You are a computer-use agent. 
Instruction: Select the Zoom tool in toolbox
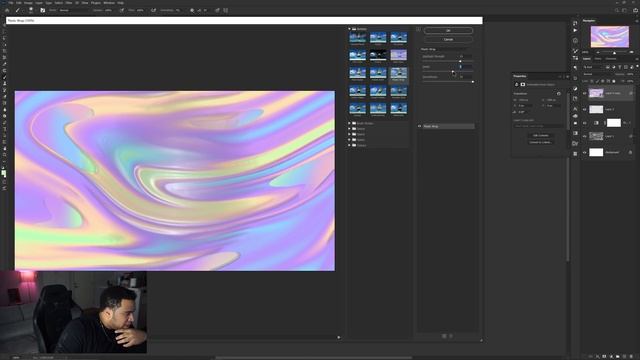click(4, 155)
